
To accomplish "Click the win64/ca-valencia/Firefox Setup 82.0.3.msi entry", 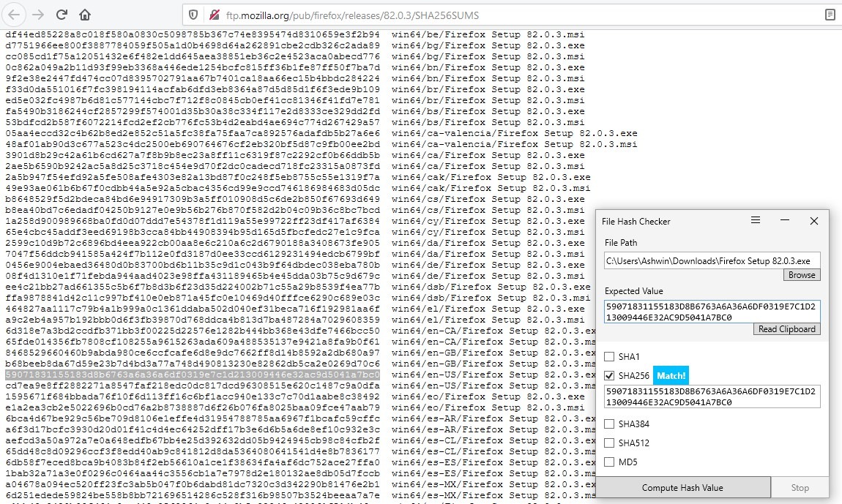I will (x=515, y=144).
